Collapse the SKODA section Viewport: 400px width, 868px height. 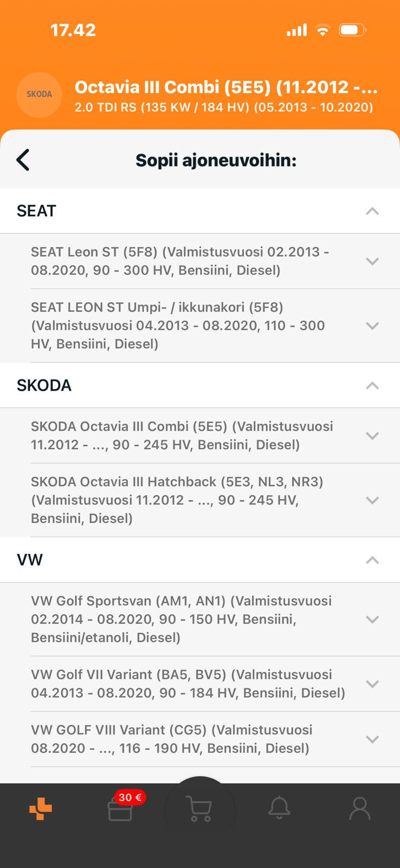pos(372,386)
